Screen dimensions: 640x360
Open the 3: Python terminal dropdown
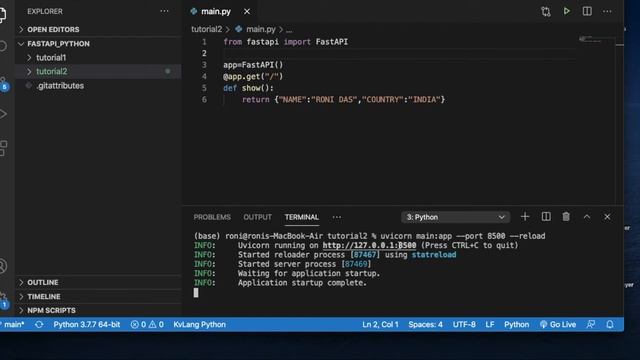pos(456,217)
